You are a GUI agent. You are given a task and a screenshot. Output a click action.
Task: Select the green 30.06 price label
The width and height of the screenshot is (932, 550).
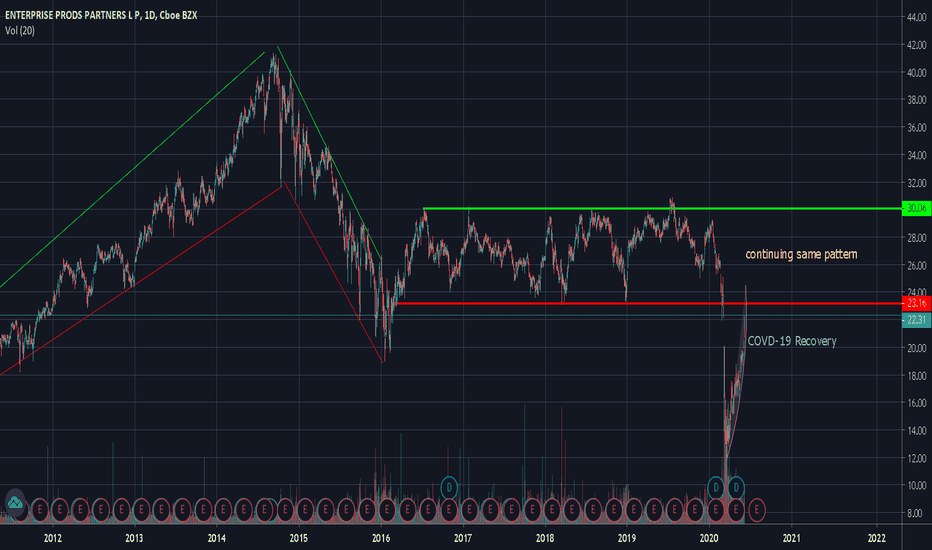click(x=916, y=208)
